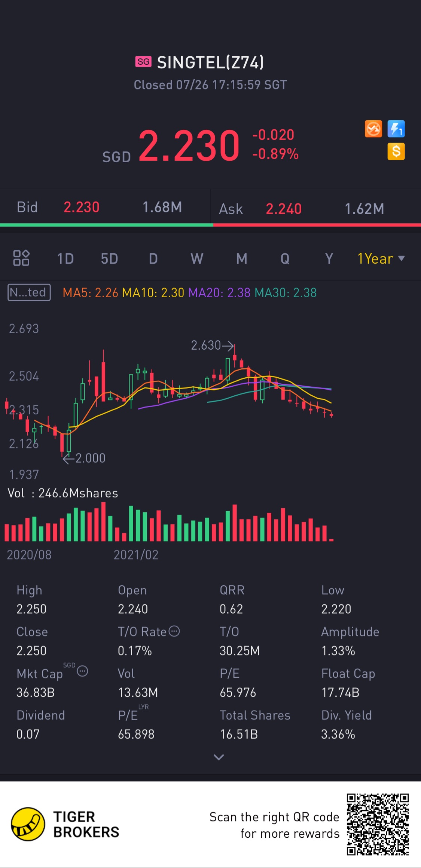Viewport: 421px width, 868px height.
Task: Tap the Div. Yield value 3.36%
Action: pyautogui.click(x=338, y=734)
